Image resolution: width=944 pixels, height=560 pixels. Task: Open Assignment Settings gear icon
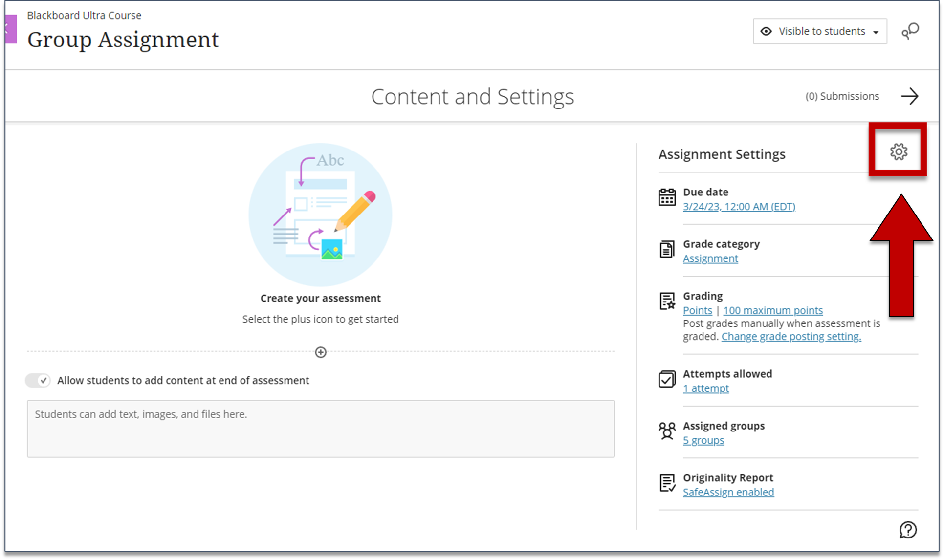899,152
